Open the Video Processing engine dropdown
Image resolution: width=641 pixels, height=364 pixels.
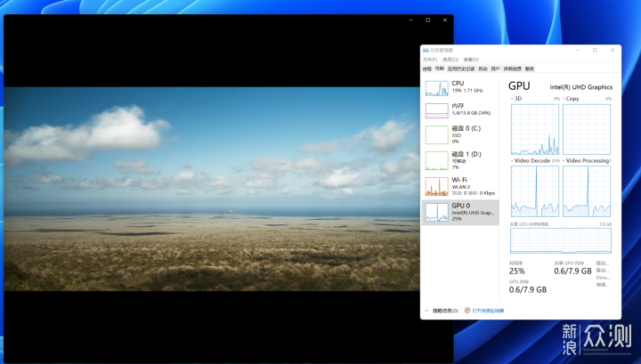tap(564, 160)
